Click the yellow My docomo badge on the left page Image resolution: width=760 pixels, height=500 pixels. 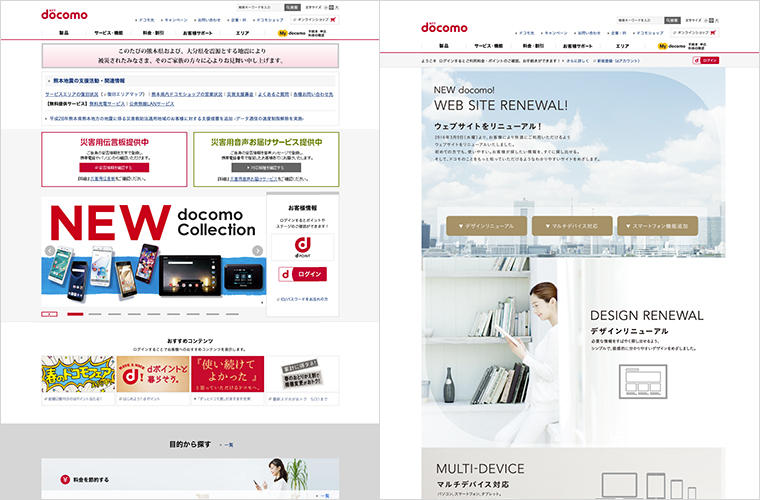(283, 33)
